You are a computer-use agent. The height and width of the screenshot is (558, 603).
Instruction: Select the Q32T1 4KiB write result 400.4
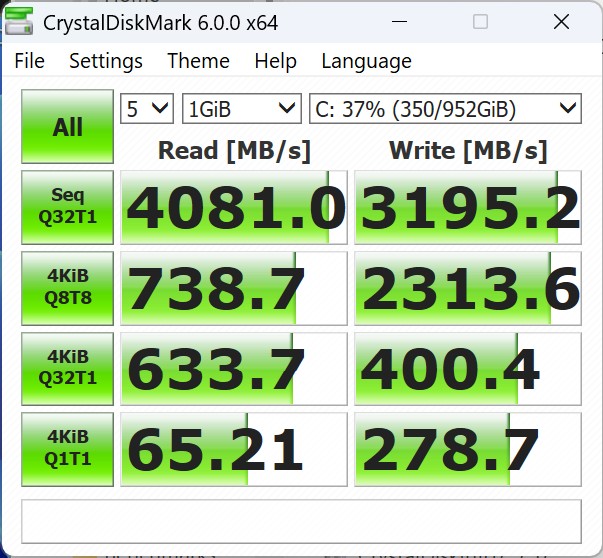click(x=468, y=368)
